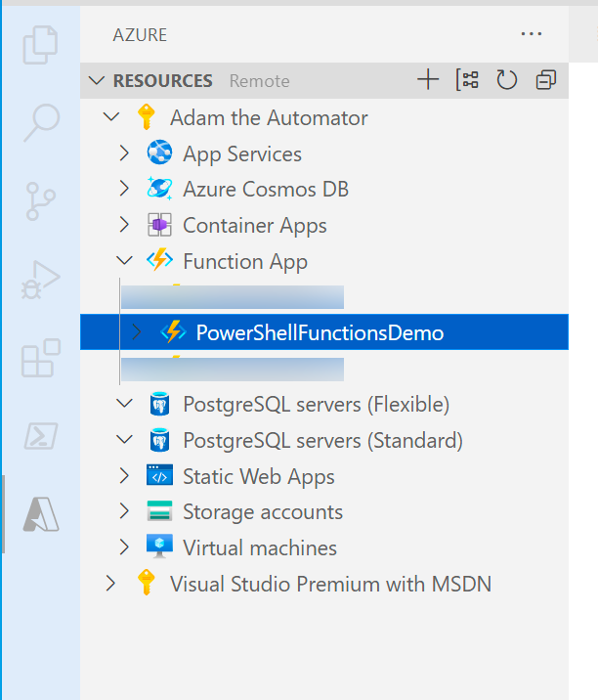
Task: Collapse PostgreSQL servers (Standard) node
Action: point(124,440)
